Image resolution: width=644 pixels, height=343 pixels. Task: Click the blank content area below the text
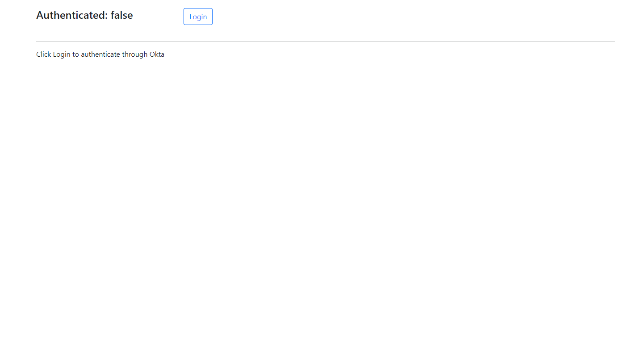pyautogui.click(x=313, y=179)
